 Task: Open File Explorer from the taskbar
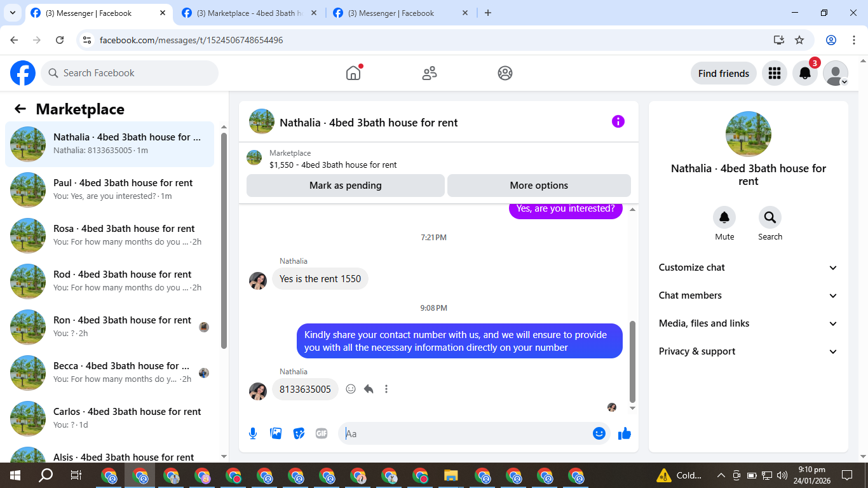coord(451,475)
